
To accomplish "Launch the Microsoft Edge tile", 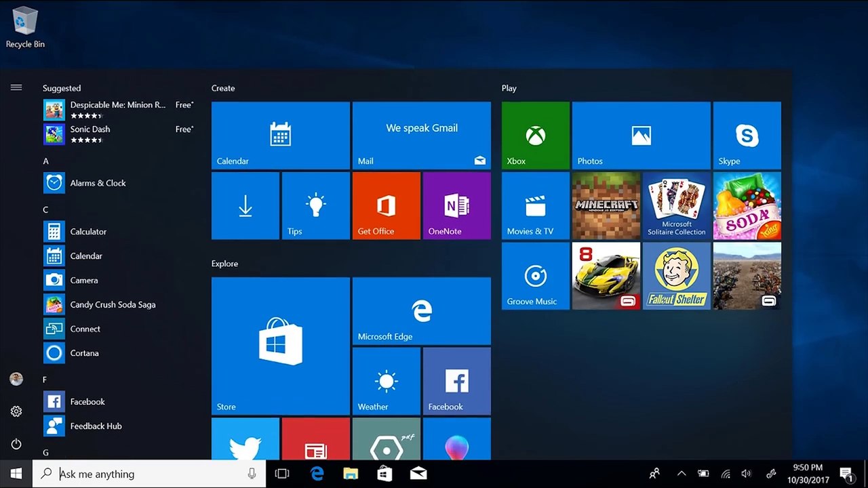I will (422, 311).
